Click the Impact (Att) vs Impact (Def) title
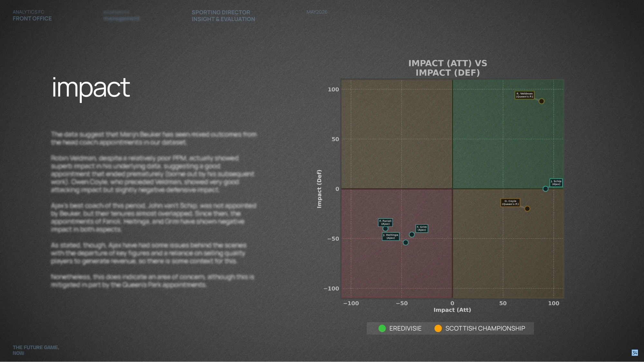The height and width of the screenshot is (362, 644). coord(448,68)
